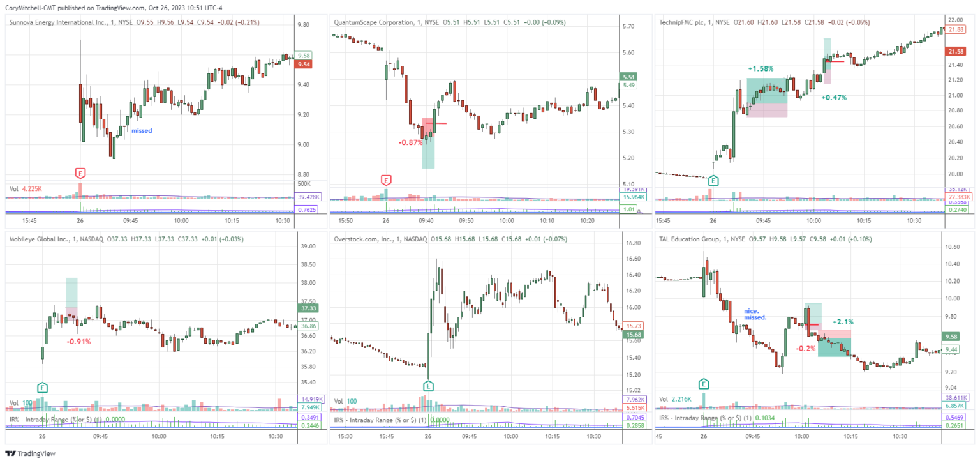
Task: Click the 'nice. missed.' note on TAL Education chart
Action: [756, 313]
